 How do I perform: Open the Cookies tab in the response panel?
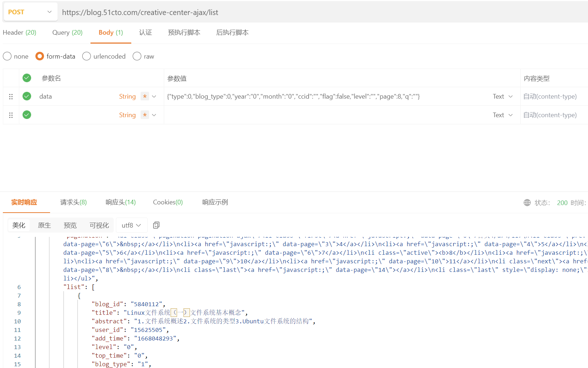[167, 202]
